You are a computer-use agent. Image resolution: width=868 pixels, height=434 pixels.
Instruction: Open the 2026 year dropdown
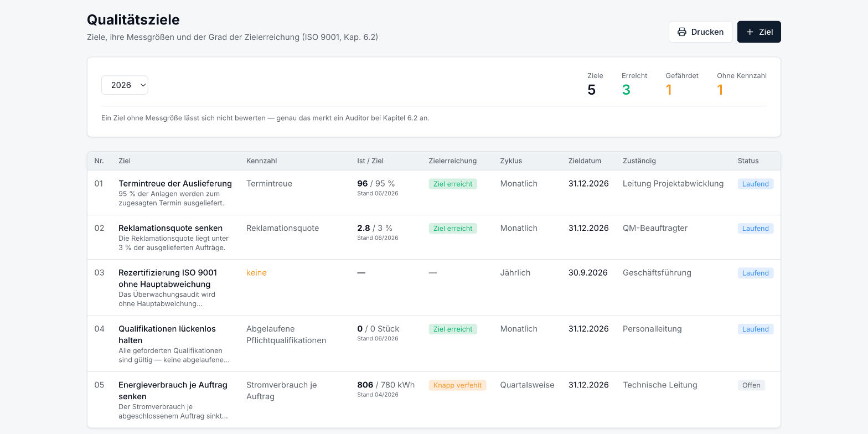[125, 85]
